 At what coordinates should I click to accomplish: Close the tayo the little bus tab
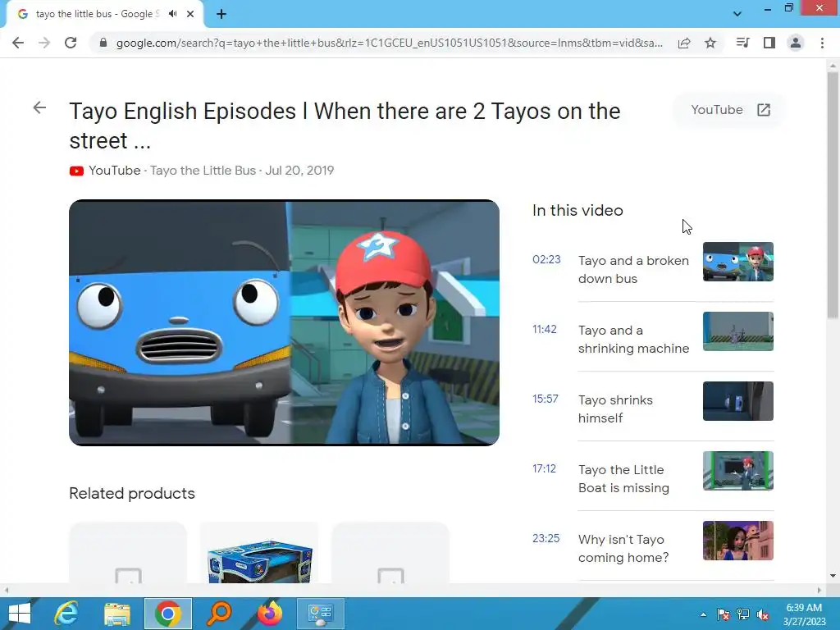pyautogui.click(x=190, y=14)
